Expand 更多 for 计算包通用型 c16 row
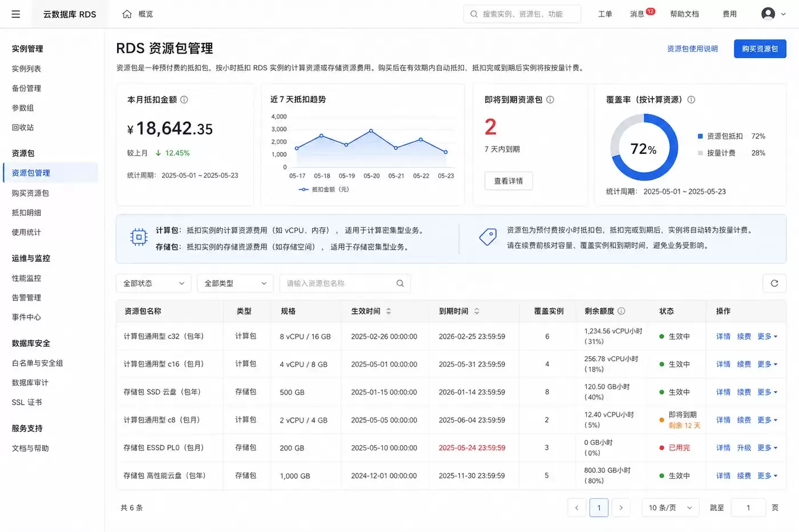799x532 pixels. pyautogui.click(x=767, y=364)
